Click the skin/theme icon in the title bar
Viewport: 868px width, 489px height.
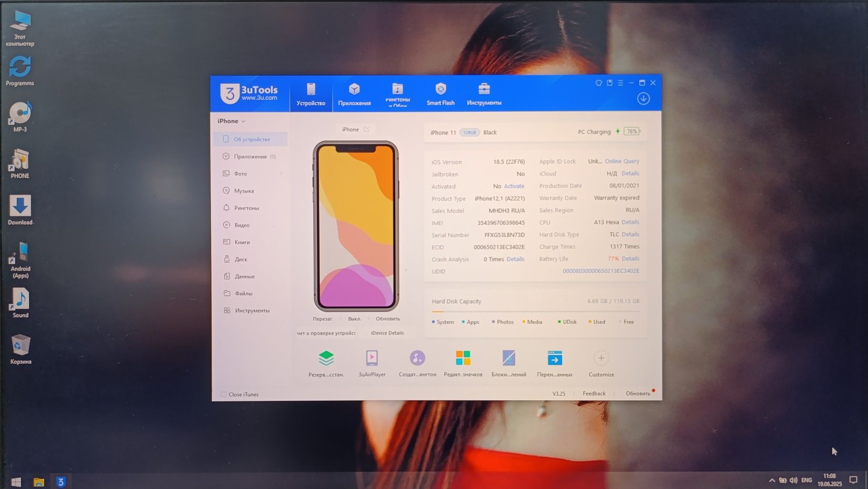click(598, 83)
